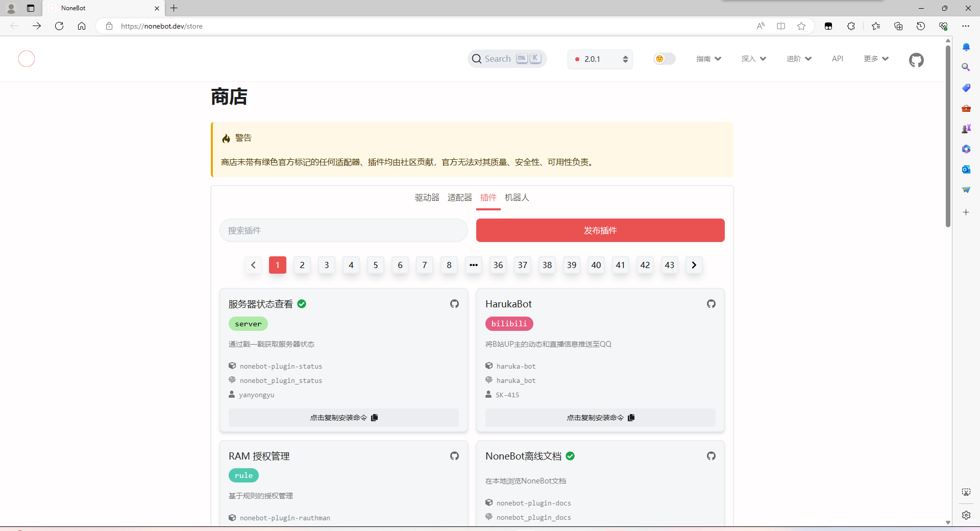The image size is (980, 531).
Task: Select page 1 in pagination
Action: (278, 265)
